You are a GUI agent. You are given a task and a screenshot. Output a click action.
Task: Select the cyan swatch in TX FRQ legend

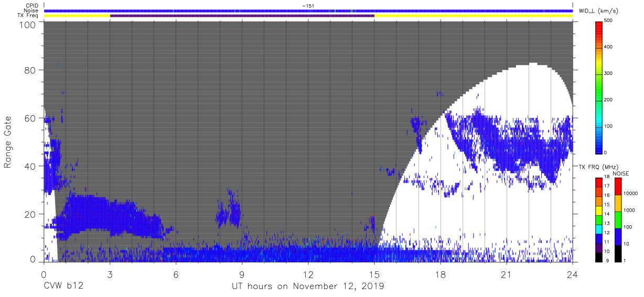pyautogui.click(x=599, y=228)
